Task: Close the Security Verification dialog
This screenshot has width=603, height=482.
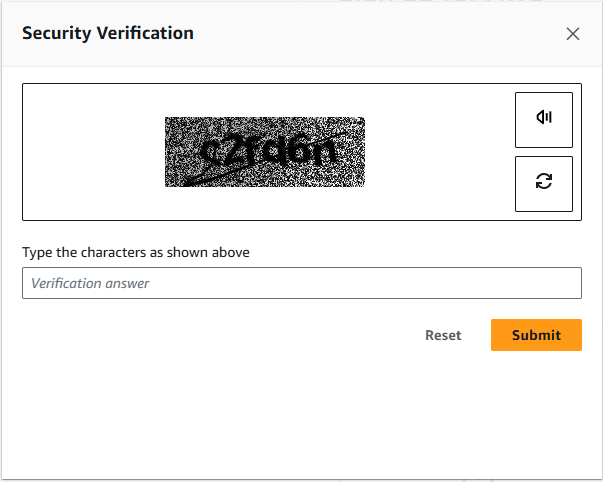Action: coord(573,34)
